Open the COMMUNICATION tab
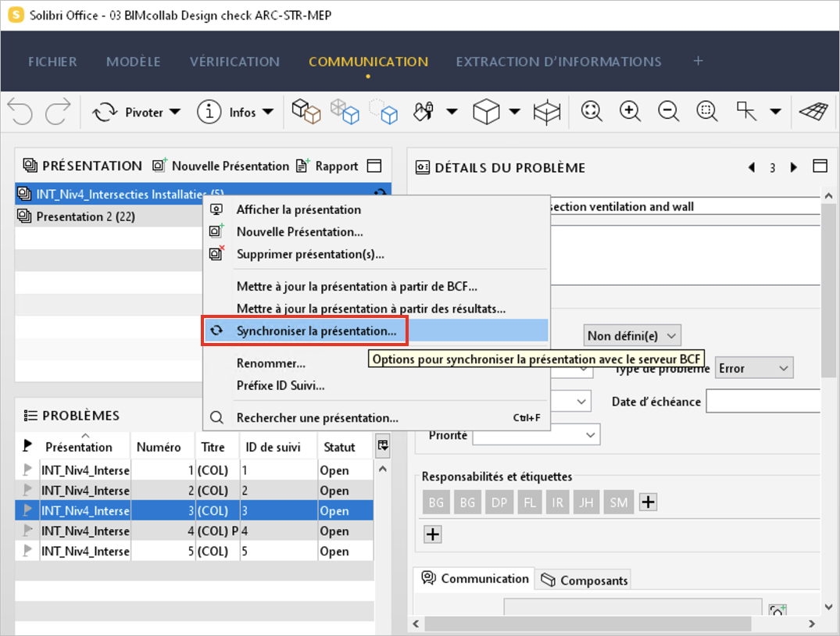Viewport: 840px width, 636px height. [369, 62]
